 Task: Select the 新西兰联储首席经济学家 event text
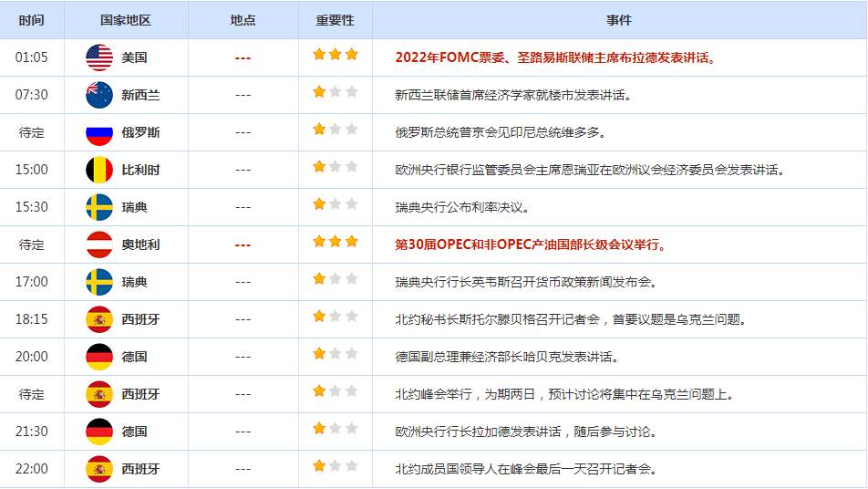513,95
